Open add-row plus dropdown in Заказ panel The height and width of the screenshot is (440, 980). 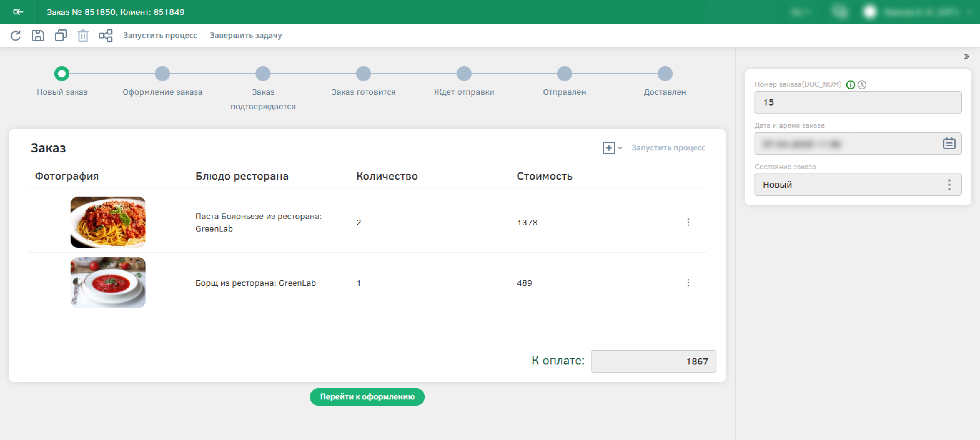(x=612, y=148)
